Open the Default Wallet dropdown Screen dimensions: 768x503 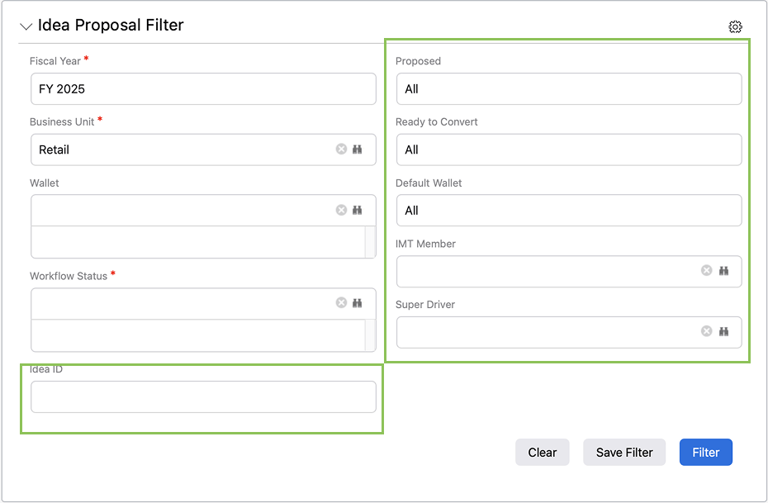coord(568,210)
